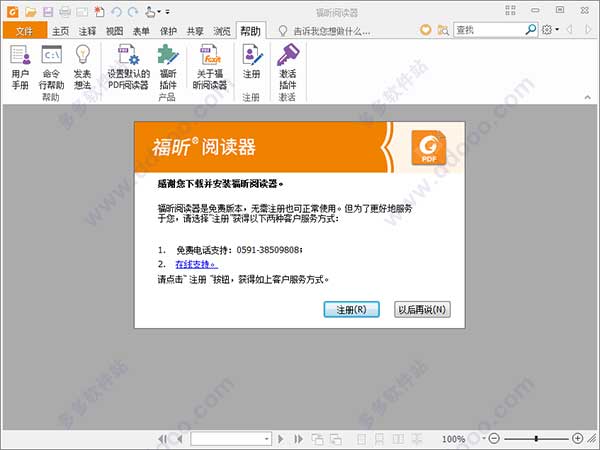Switch to the 主页 tab

[60, 31]
